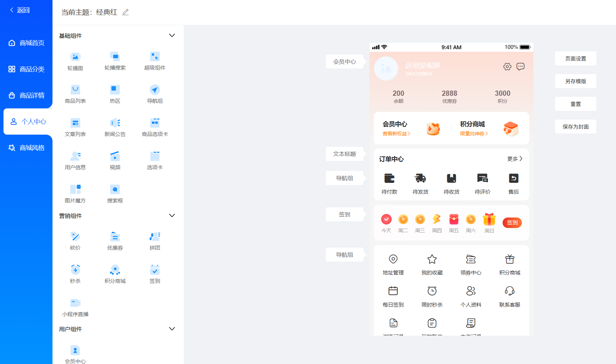Add the 视频 video component
Image resolution: width=616 pixels, height=364 pixels.
coord(115,161)
